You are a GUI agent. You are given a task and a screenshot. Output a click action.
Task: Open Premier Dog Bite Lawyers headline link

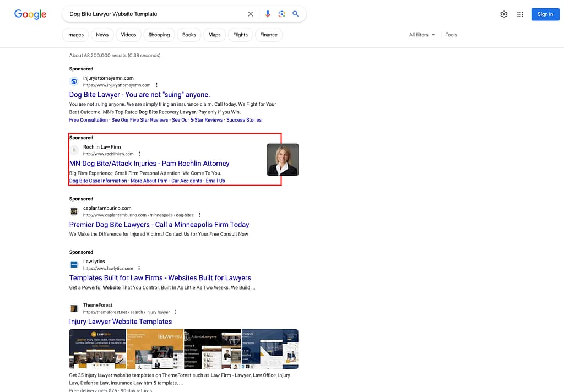pyautogui.click(x=159, y=225)
